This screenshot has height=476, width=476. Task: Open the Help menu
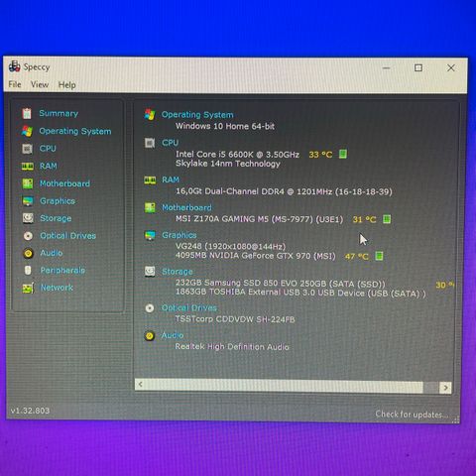coord(67,85)
